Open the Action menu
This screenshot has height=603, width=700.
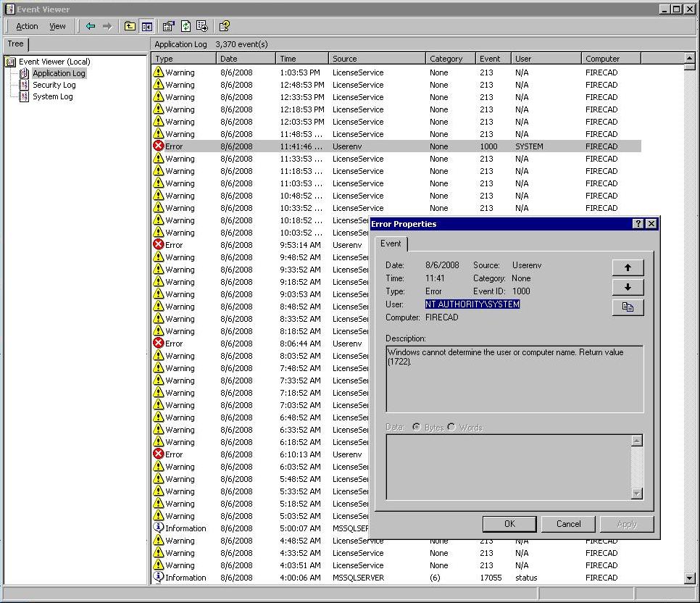click(x=27, y=26)
